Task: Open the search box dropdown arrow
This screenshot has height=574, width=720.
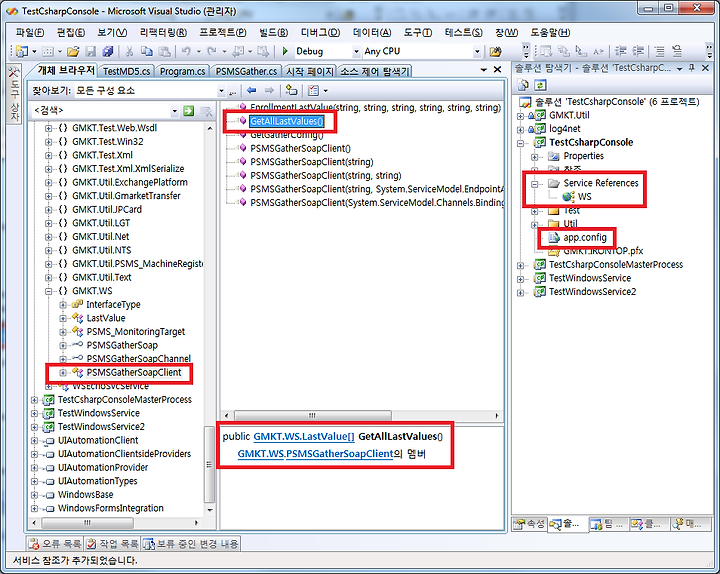Action: point(174,111)
